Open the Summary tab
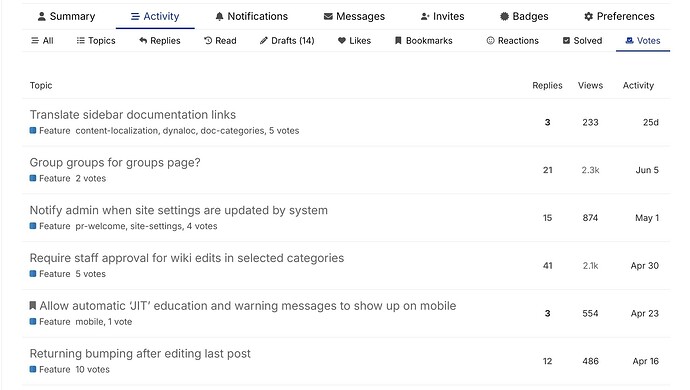The height and width of the screenshot is (390, 690). (66, 16)
